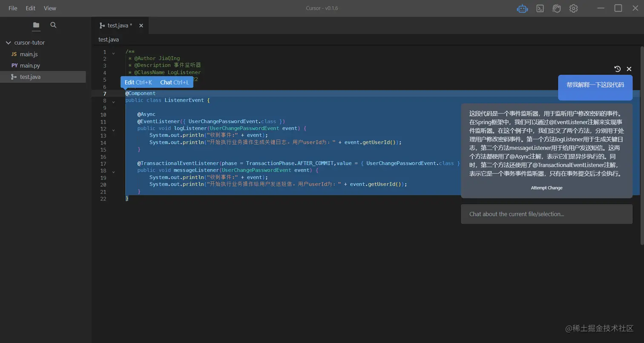This screenshot has height=343, width=644.
Task: Maximize the Cursor window
Action: point(618,8)
